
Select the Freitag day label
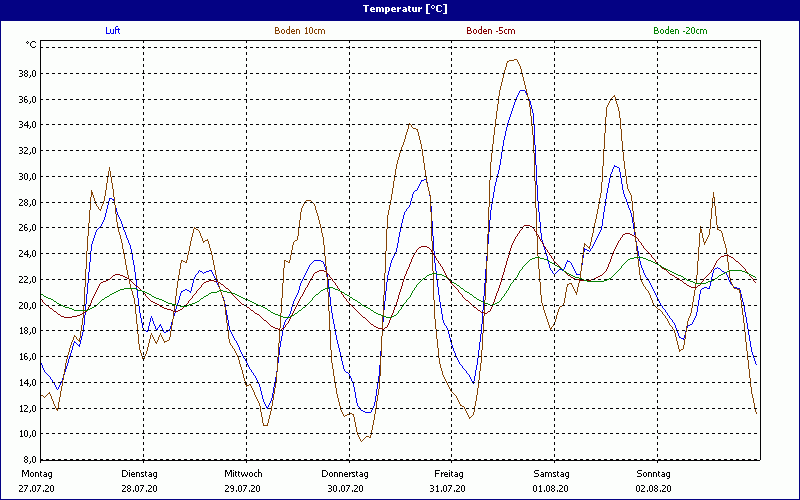(448, 473)
